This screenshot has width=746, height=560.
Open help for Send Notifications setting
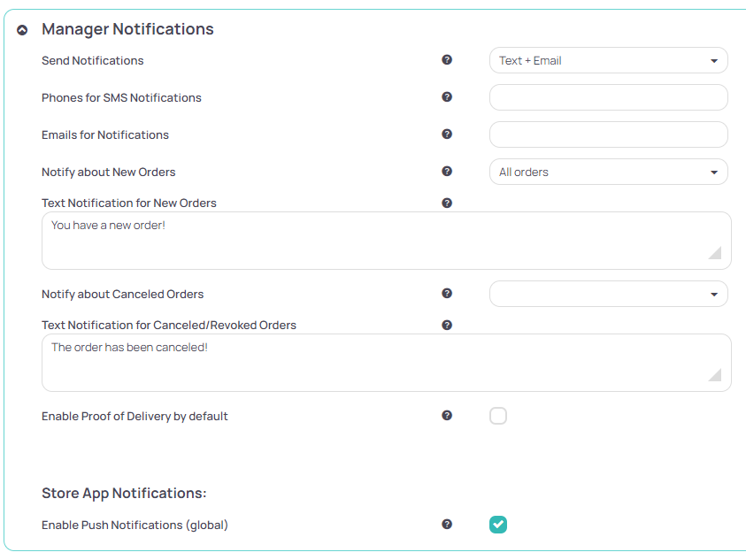coord(447,60)
